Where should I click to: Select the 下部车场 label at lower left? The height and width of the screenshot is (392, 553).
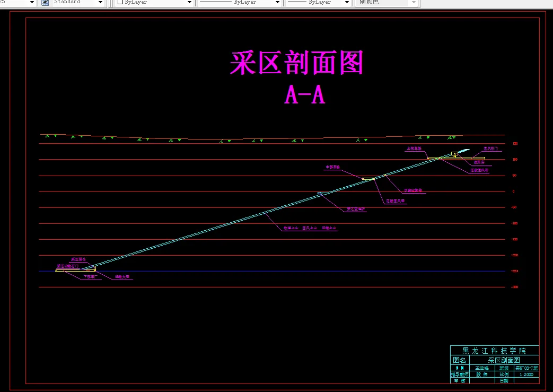point(91,276)
